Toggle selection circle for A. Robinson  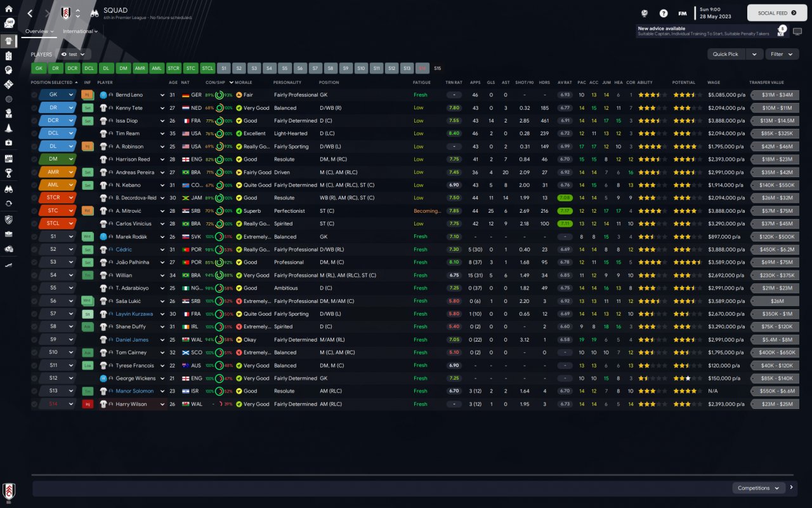coord(34,147)
